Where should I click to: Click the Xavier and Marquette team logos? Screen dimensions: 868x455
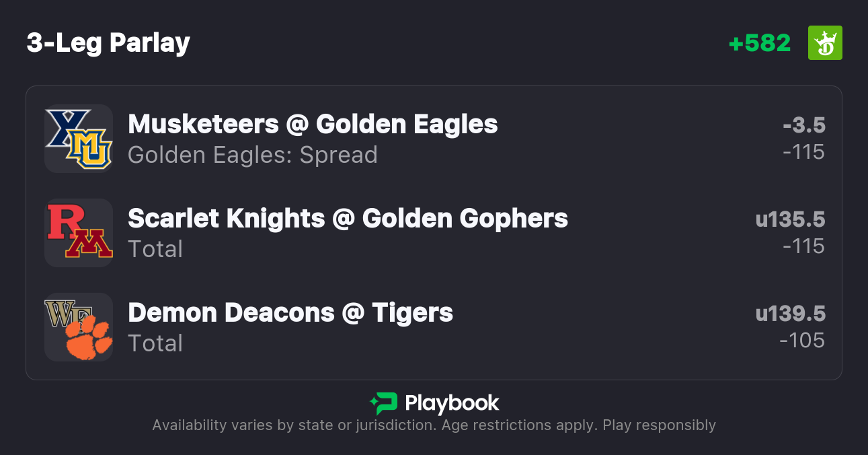(79, 139)
